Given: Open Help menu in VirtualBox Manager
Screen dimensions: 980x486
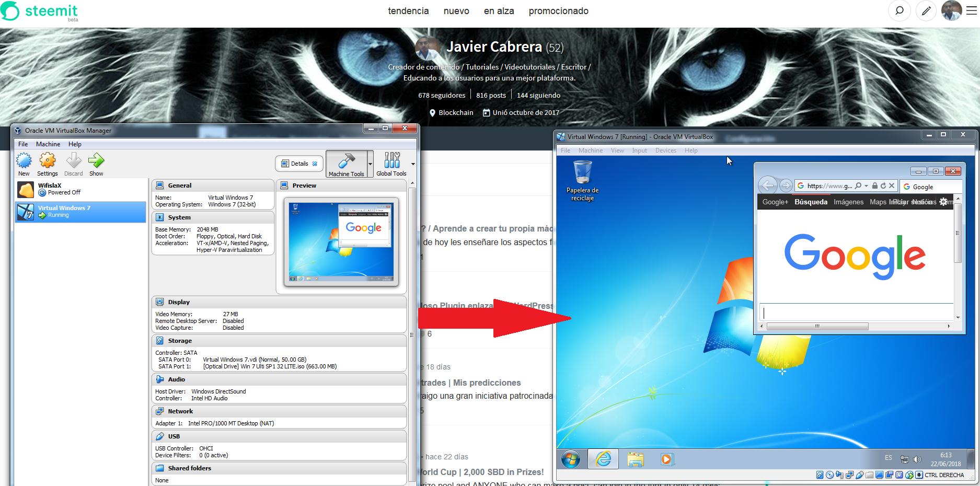Looking at the screenshot, I should [75, 144].
